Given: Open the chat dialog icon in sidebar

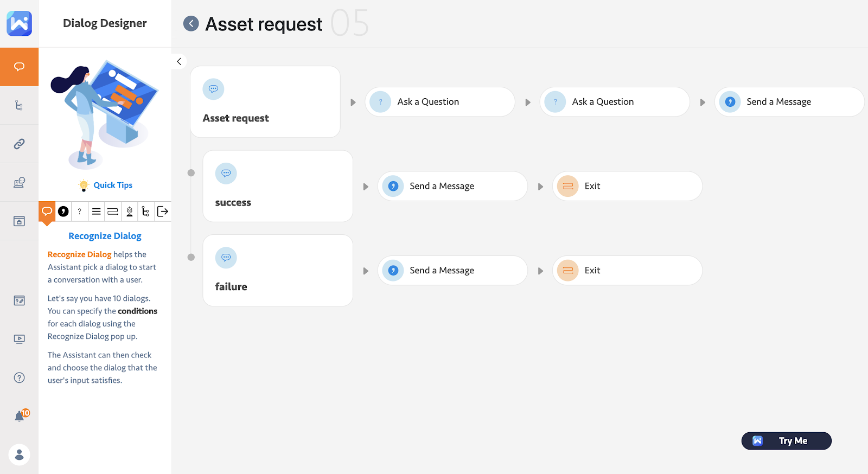Looking at the screenshot, I should tap(20, 67).
